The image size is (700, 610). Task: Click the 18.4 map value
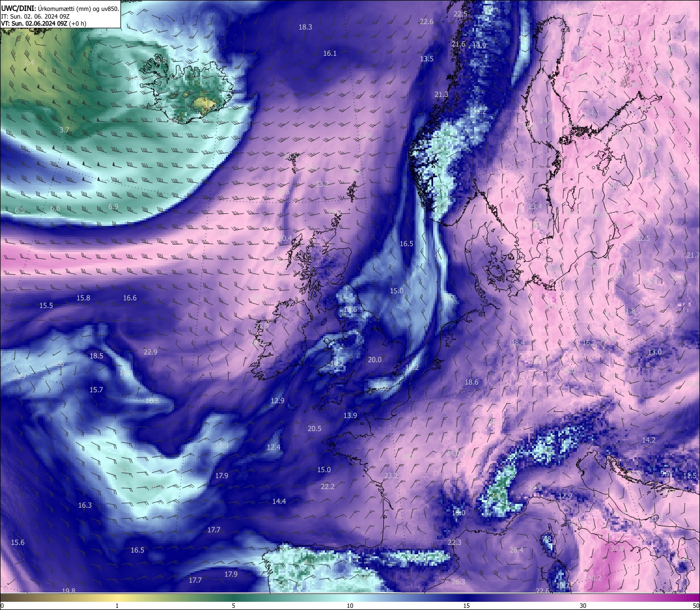[518, 342]
